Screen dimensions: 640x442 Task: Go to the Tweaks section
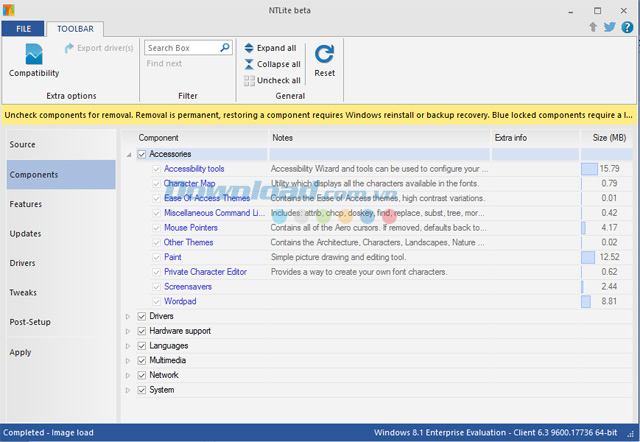tap(23, 293)
